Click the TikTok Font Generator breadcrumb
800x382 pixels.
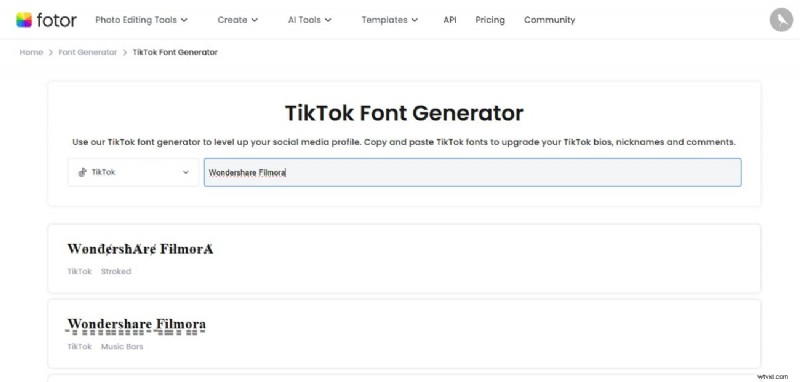pos(175,52)
